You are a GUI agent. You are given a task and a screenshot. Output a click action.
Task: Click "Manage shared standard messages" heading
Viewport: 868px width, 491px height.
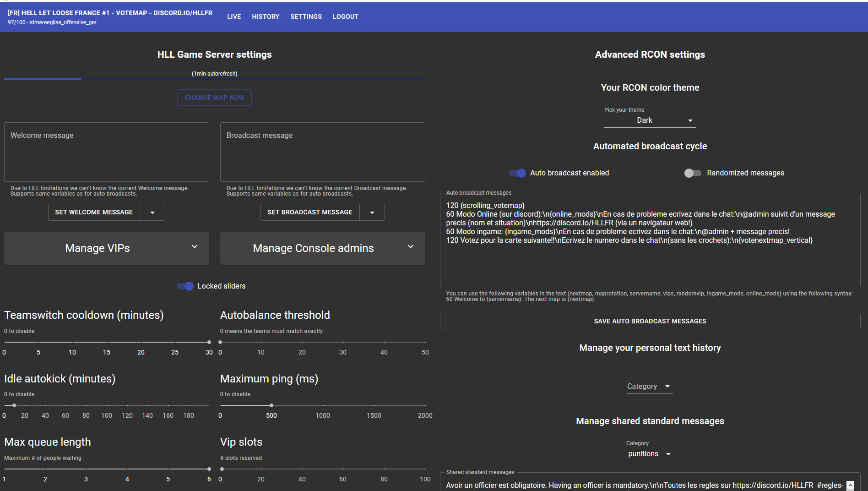[x=650, y=421]
